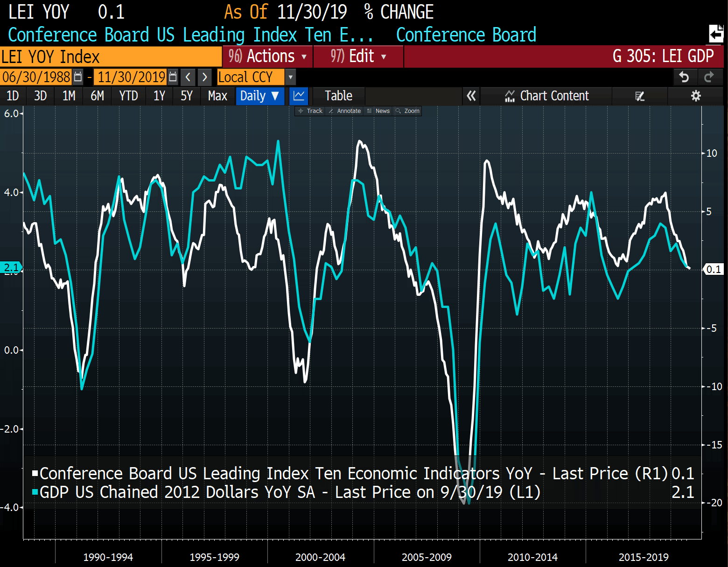Image resolution: width=728 pixels, height=567 pixels.
Task: Expand the Local CCY currency dropdown
Action: click(x=290, y=77)
